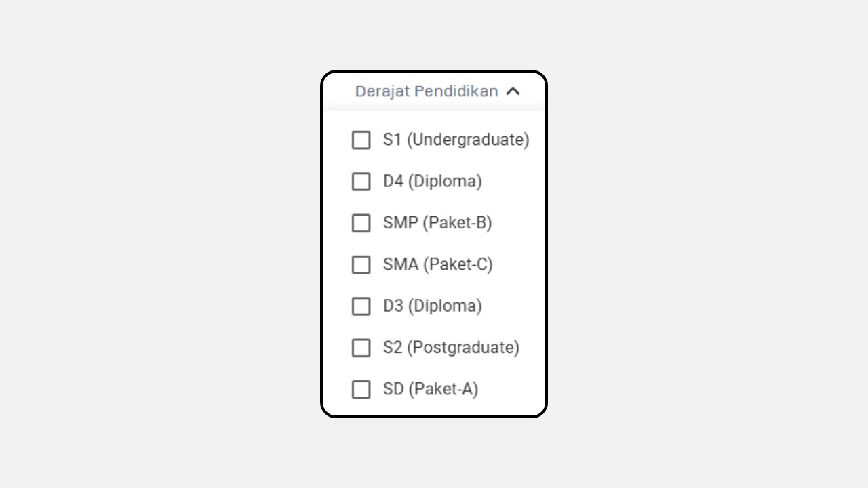Viewport: 868px width, 488px height.
Task: Click the word Derajat in the filter header
Action: tap(382, 91)
